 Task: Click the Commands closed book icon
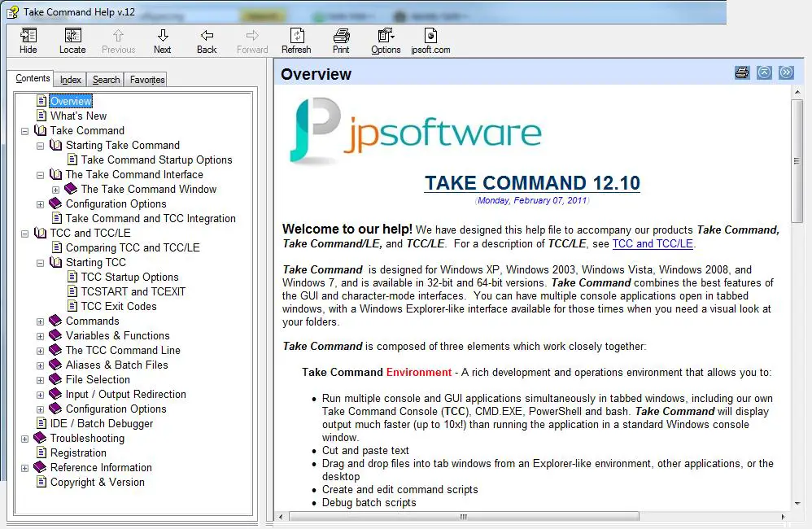(x=55, y=321)
